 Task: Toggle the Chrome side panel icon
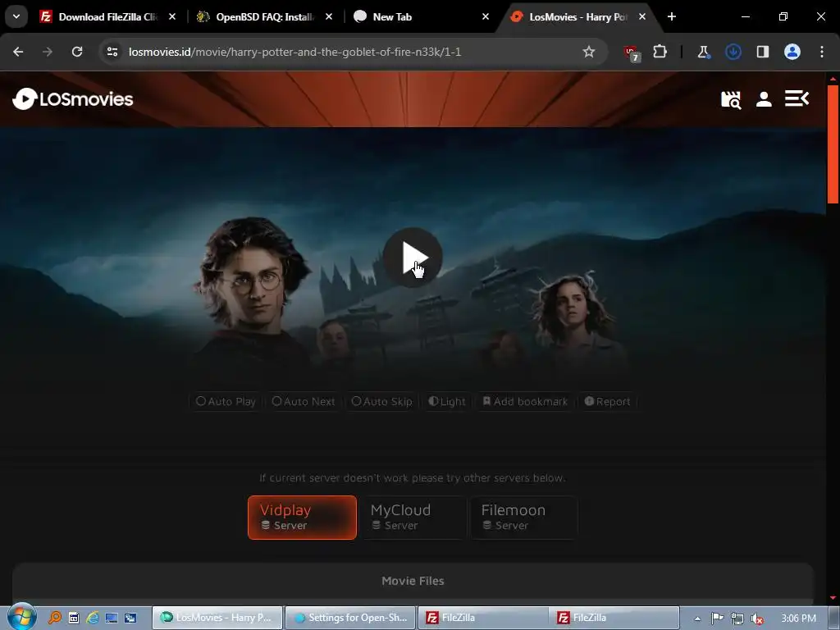[x=762, y=52]
